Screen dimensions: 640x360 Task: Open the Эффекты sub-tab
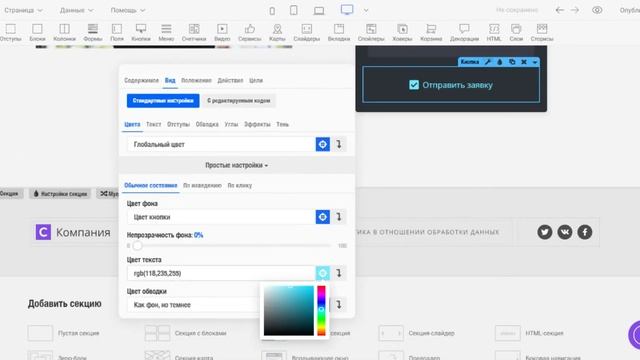pyautogui.click(x=257, y=124)
